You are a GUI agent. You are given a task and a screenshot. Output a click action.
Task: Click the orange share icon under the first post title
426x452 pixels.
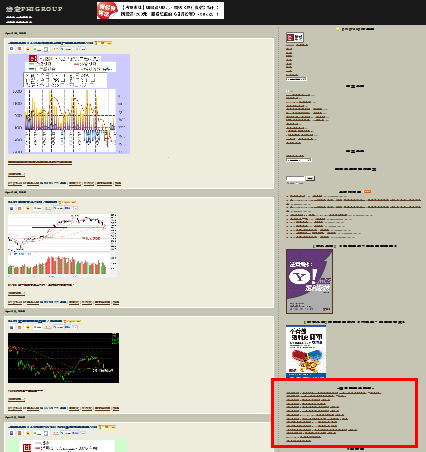pyautogui.click(x=19, y=49)
